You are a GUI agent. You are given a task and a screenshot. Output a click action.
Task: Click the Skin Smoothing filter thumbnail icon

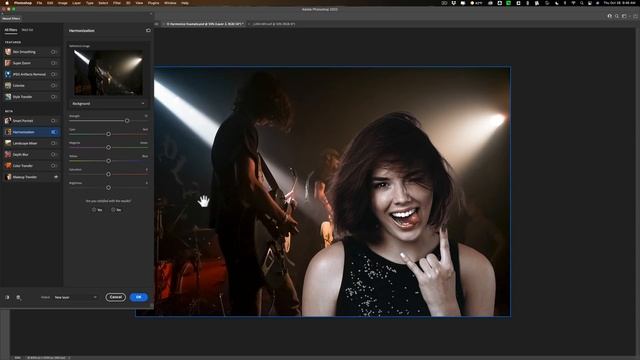[x=8, y=52]
